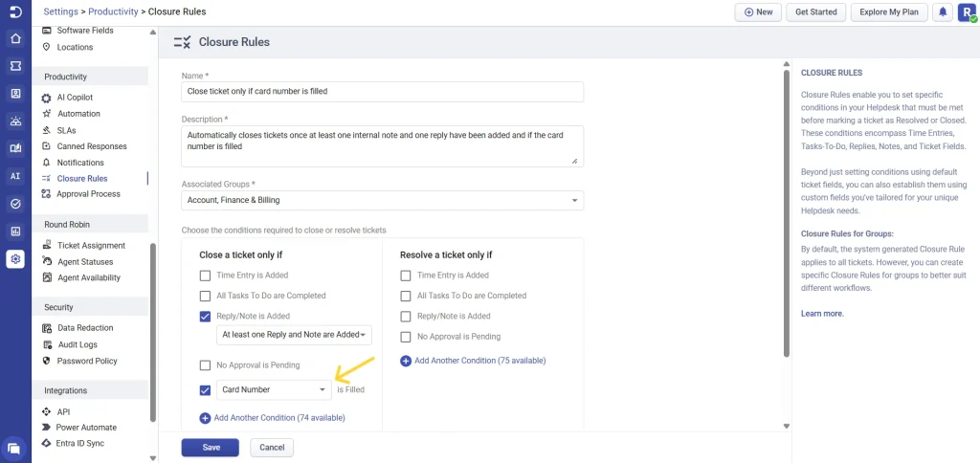
Task: Click the Automation star icon
Action: pos(46,114)
